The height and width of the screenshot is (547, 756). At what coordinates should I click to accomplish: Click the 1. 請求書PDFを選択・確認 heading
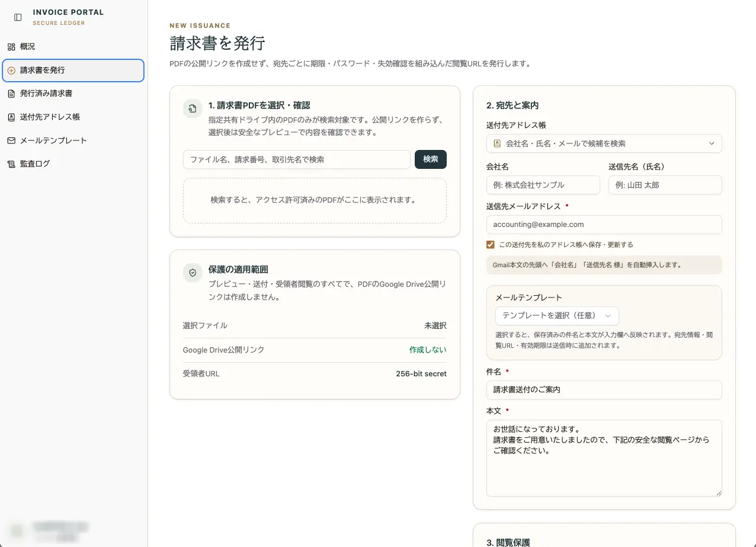(259, 105)
